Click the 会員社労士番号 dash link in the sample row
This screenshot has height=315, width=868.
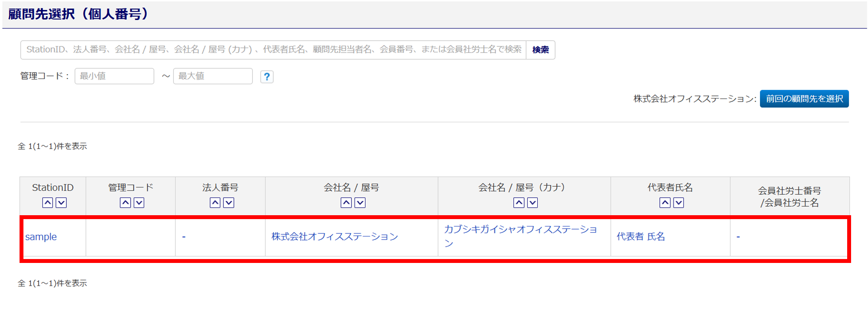point(738,237)
